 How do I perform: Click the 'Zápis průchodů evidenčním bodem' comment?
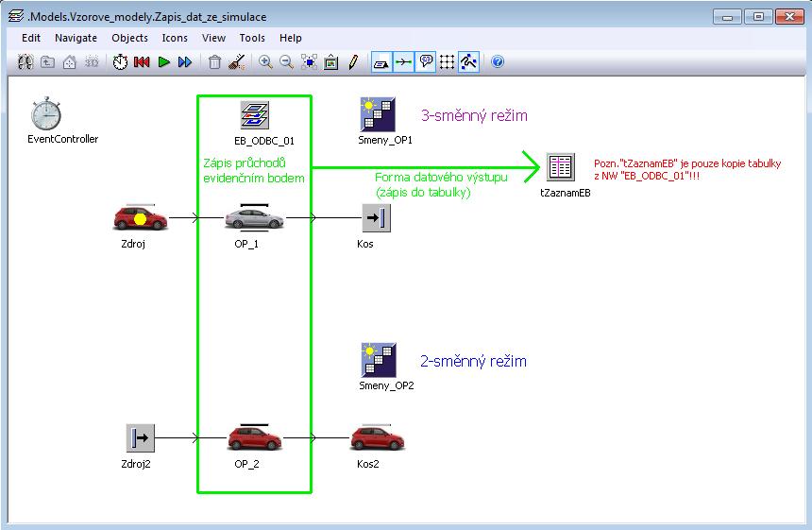(x=254, y=170)
